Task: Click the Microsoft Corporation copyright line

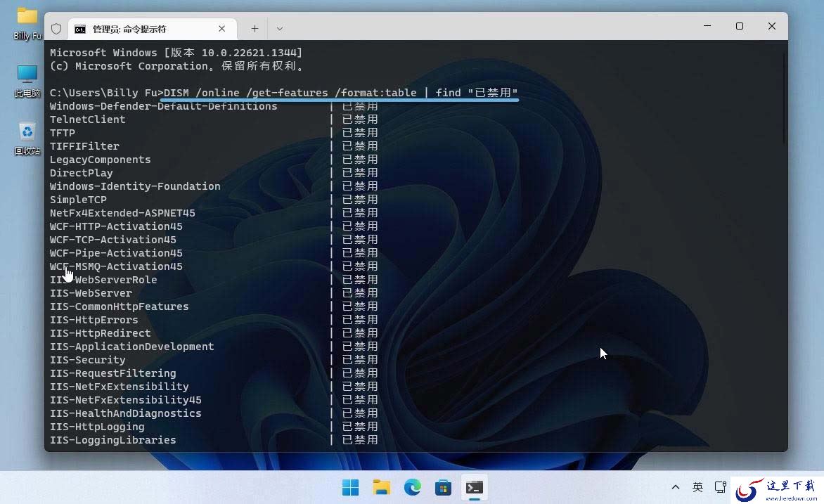Action: 177,66
